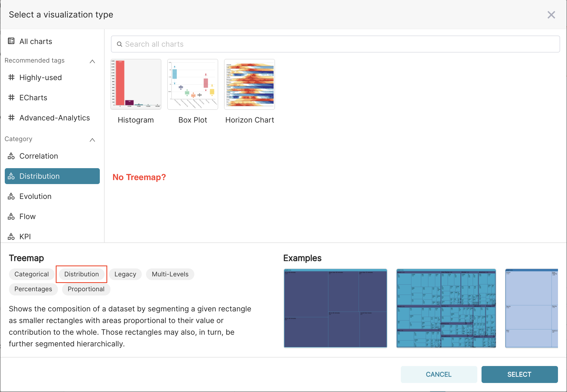Screen dimensions: 567x392
Task: Open the Horizon Chart visualization
Action: click(249, 84)
